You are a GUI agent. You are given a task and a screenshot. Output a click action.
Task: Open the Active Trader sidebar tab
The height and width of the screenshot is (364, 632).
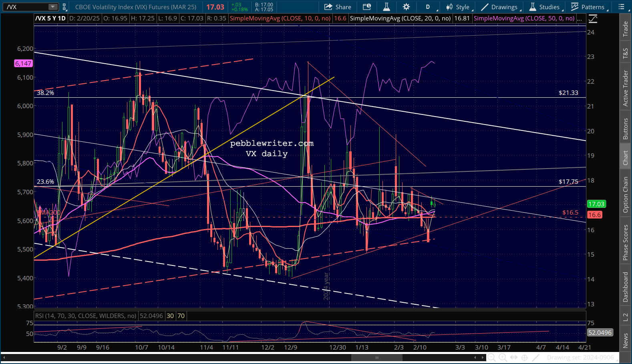[x=625, y=88]
